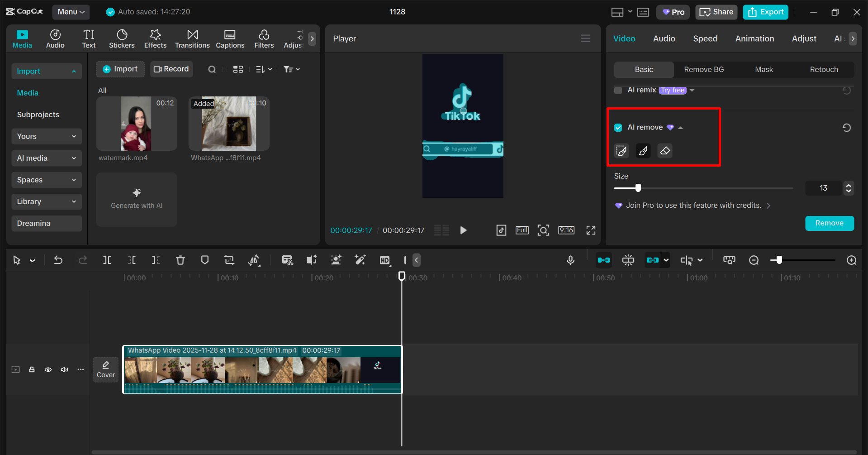Open the Menu dropdown at top left
This screenshot has height=455, width=868.
[71, 12]
